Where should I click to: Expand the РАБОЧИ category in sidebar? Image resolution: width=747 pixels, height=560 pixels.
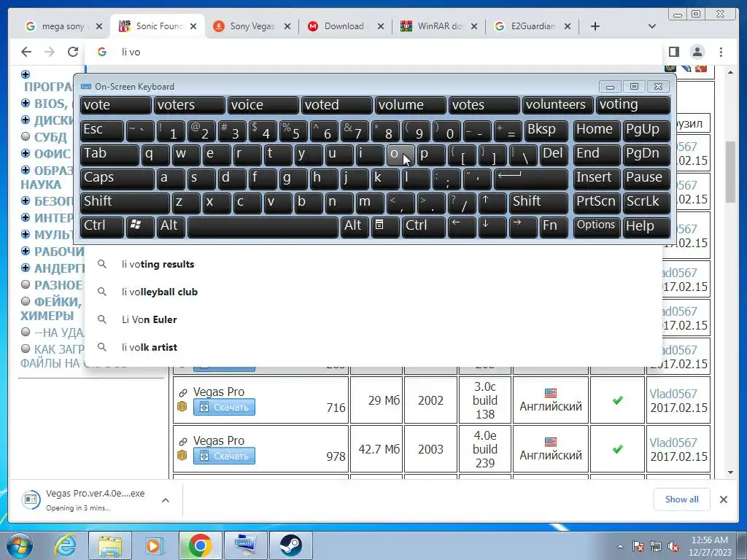click(26, 251)
